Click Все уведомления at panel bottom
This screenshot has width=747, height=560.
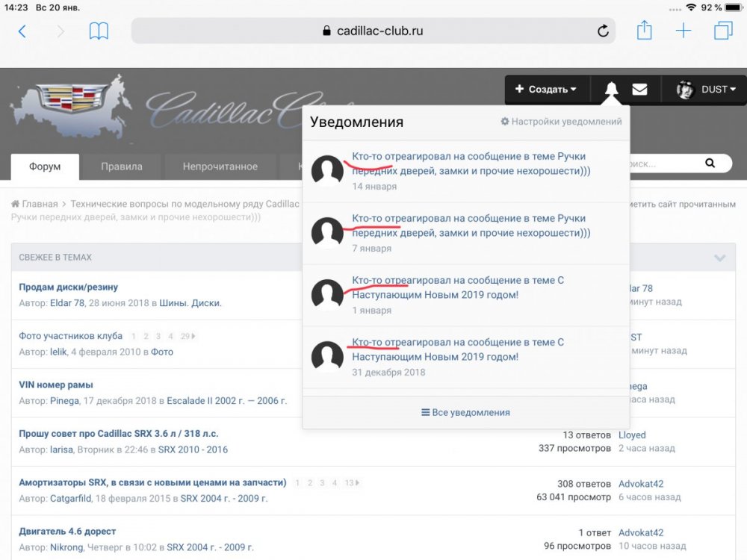(x=466, y=412)
